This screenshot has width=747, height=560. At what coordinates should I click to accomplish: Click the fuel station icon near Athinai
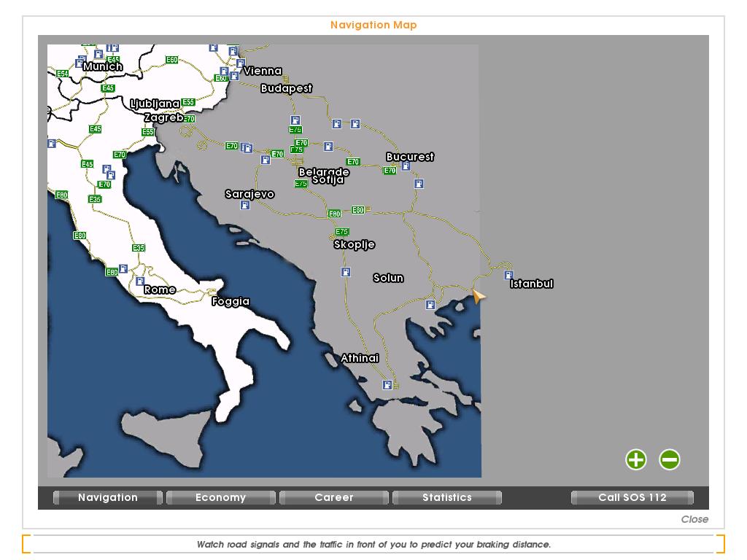point(387,385)
